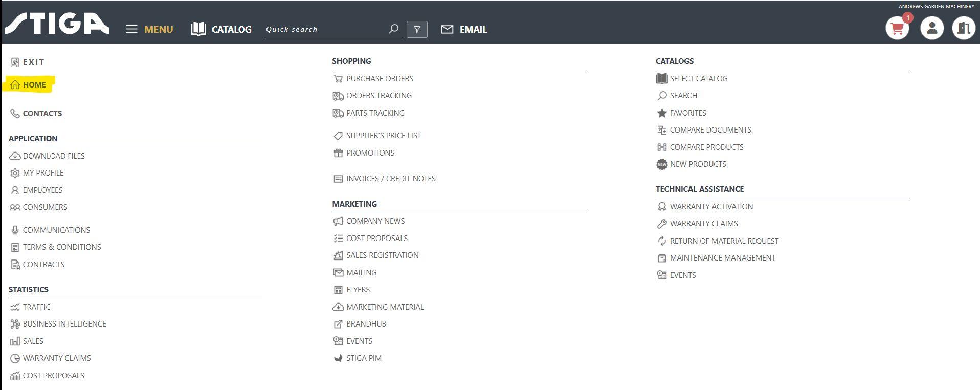Click the New Products badge icon

(662, 164)
